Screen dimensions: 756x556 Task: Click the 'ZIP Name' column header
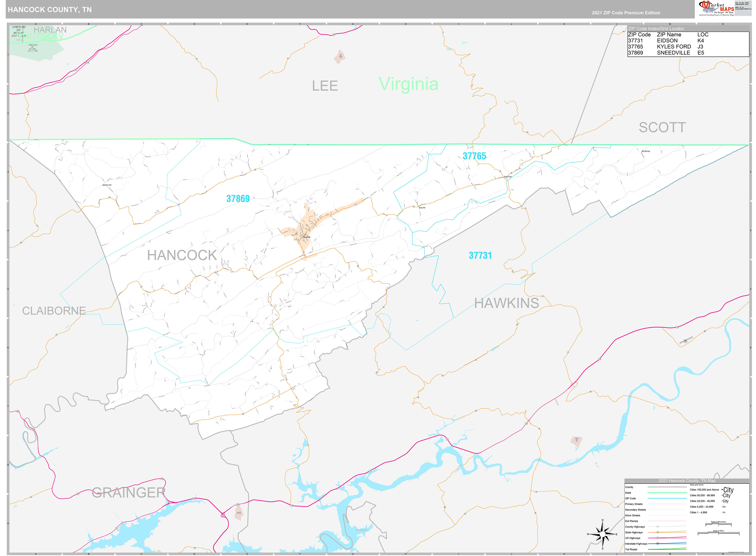(x=669, y=34)
